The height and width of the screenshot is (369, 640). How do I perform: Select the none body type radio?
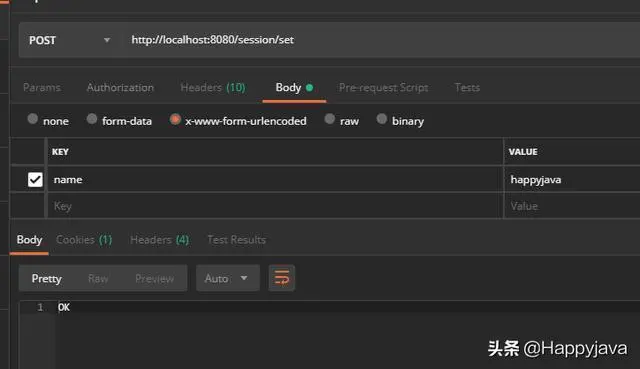33,119
